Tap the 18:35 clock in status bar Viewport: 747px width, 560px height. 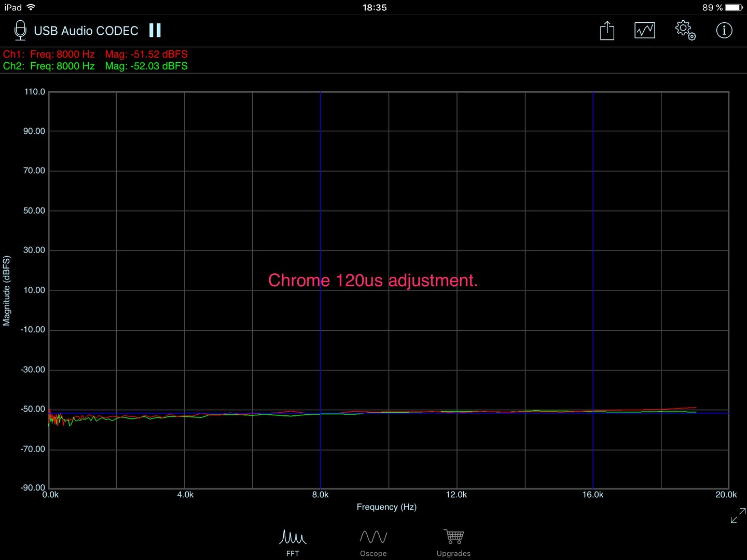pyautogui.click(x=375, y=7)
